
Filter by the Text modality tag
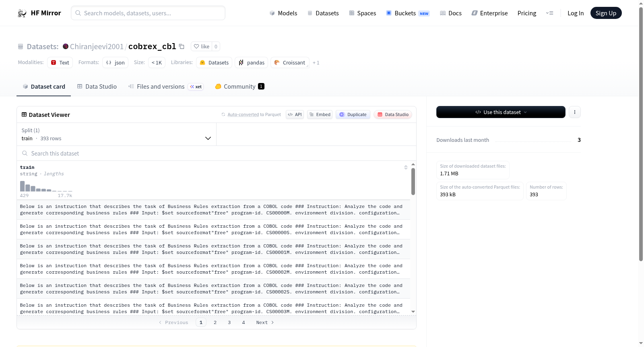[x=60, y=62]
